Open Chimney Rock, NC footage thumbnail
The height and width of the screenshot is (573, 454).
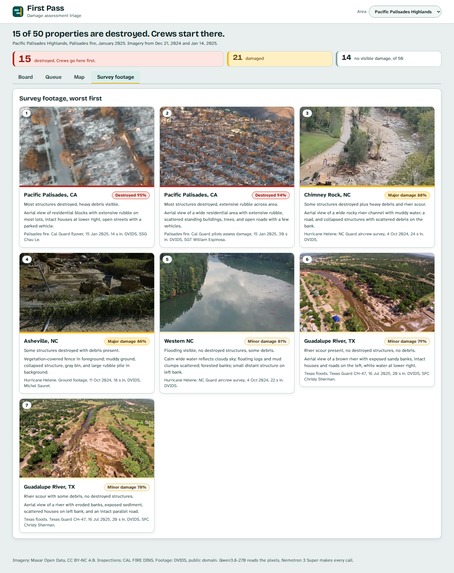[367, 147]
